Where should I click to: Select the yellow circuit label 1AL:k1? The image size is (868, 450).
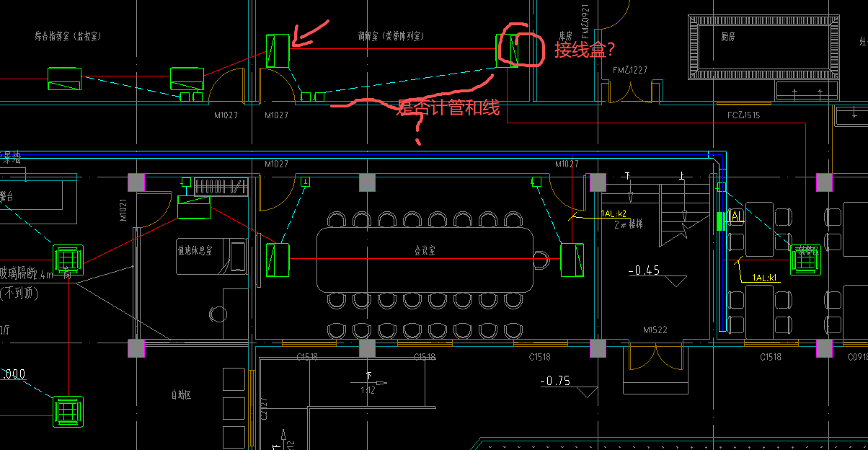click(x=765, y=278)
